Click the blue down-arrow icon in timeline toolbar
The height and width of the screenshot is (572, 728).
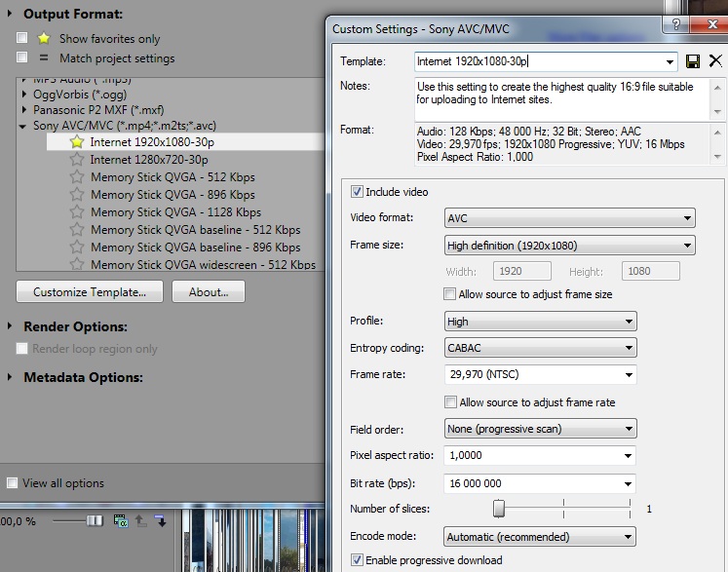160,521
